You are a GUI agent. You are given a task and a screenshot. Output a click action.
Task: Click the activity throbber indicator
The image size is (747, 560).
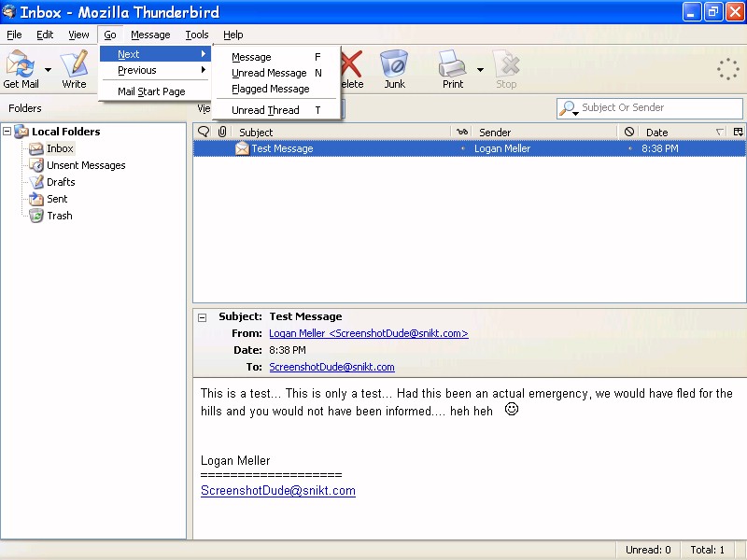(x=728, y=69)
